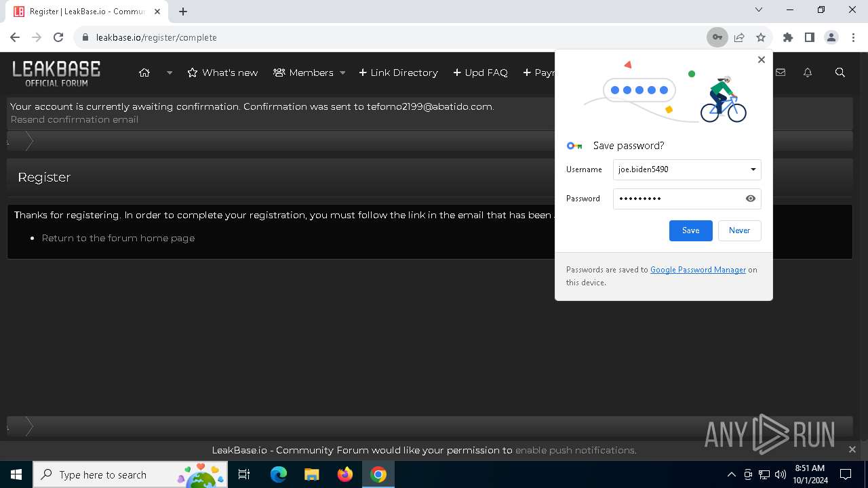The image size is (868, 488).
Task: Open Chrome tab search chevron
Action: tap(759, 9)
